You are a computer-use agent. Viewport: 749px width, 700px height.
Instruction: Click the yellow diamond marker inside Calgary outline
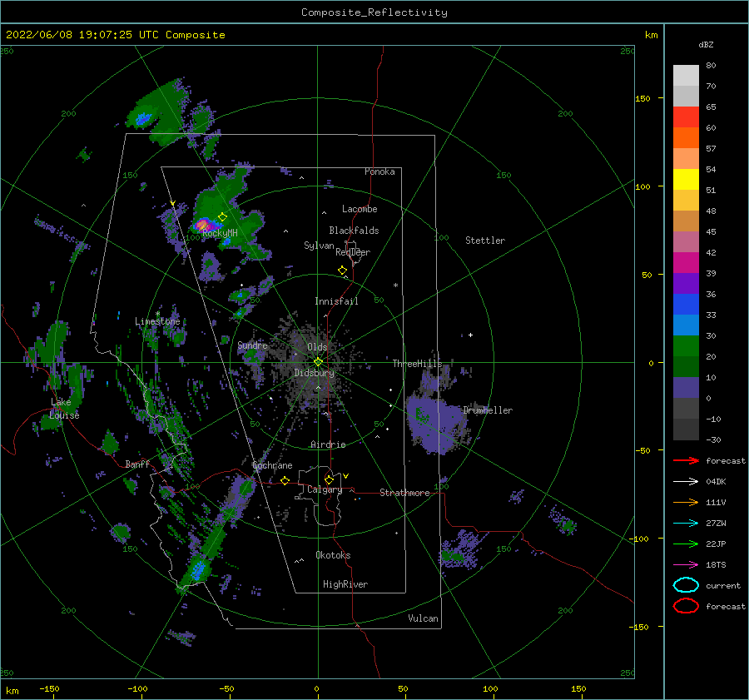[x=329, y=479]
